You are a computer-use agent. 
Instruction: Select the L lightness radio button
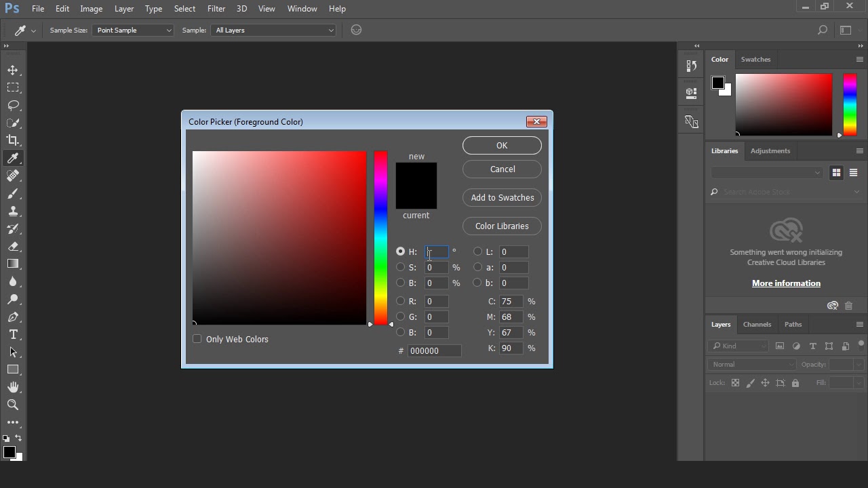(x=477, y=251)
